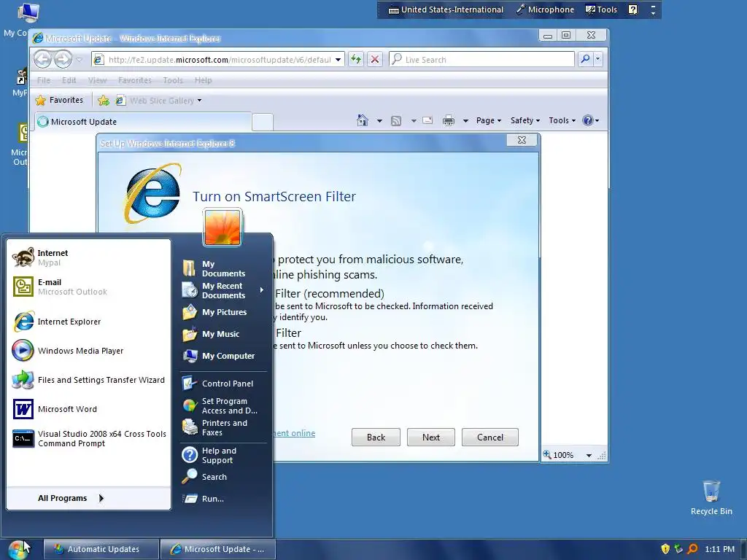Open the Home button dropdown arrow
Screen dimensions: 747x560
(x=379, y=121)
